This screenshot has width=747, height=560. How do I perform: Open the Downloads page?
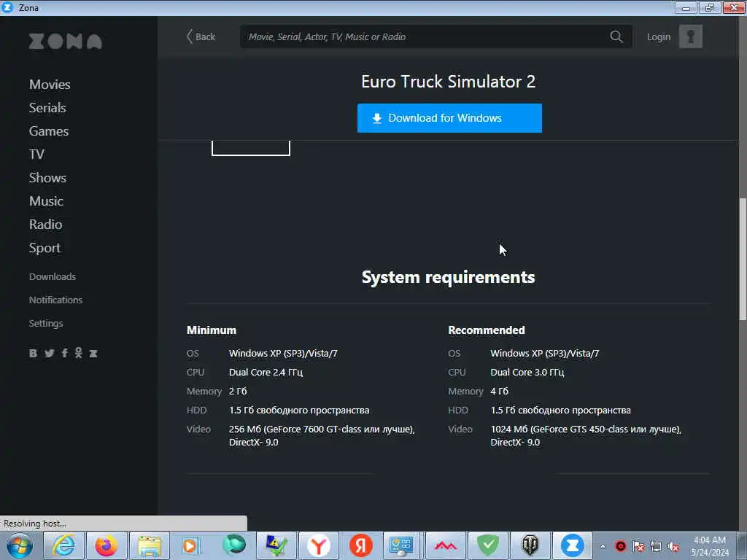coord(52,276)
